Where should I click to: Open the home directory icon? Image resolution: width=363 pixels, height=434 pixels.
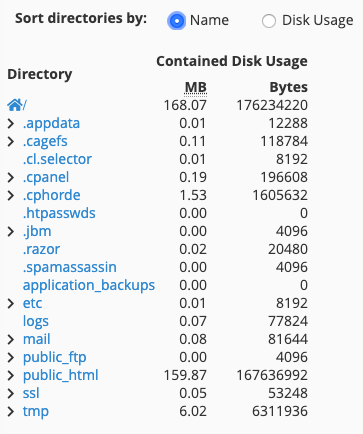[x=15, y=105]
